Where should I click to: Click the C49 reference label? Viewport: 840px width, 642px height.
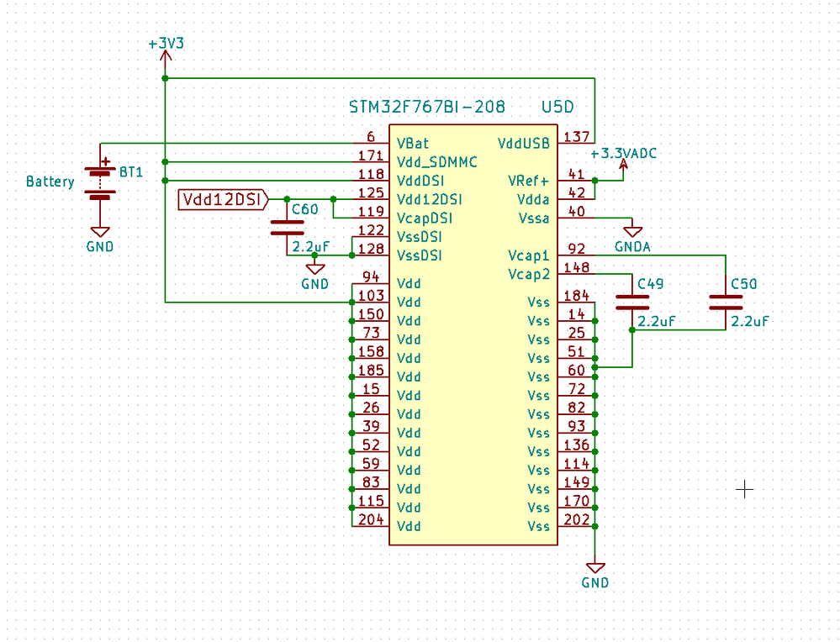(651, 284)
